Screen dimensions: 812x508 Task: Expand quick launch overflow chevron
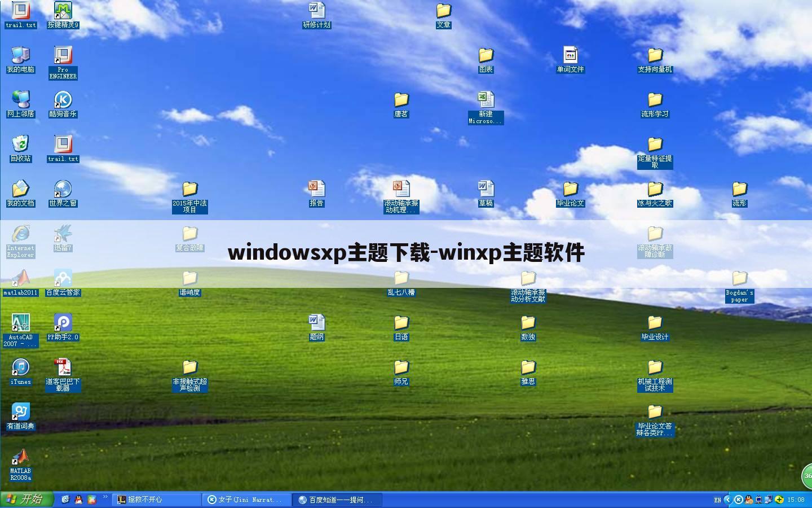[105, 497]
